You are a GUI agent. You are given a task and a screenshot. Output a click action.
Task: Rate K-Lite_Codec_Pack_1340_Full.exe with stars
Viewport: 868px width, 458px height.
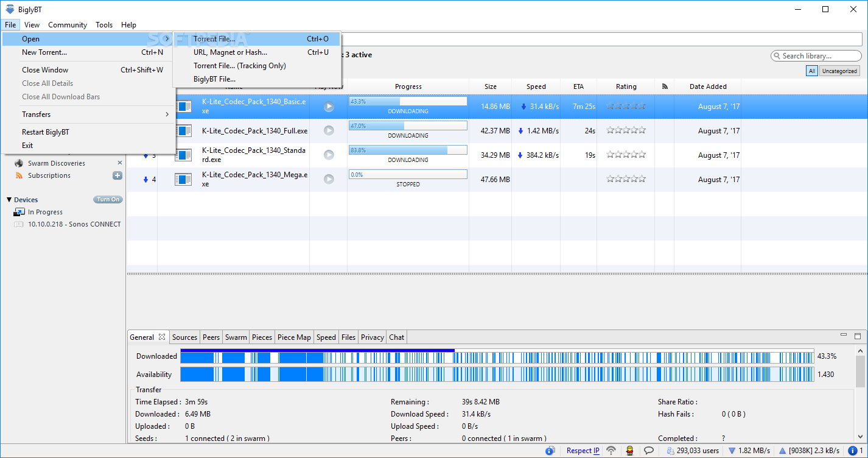[x=626, y=130]
